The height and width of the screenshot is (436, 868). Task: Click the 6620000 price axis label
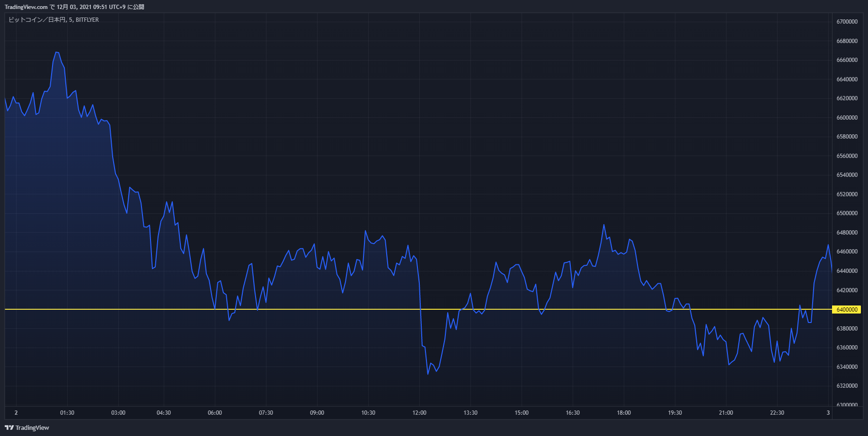pos(847,98)
